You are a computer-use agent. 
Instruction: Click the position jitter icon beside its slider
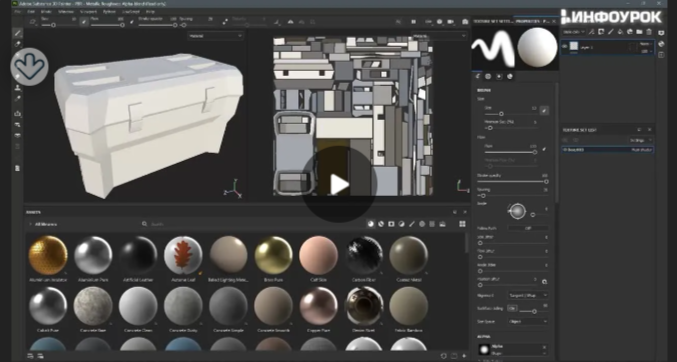[544, 282]
